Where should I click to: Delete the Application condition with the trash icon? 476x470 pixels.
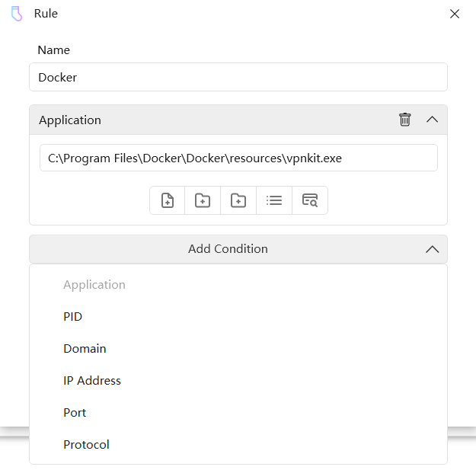tap(405, 120)
